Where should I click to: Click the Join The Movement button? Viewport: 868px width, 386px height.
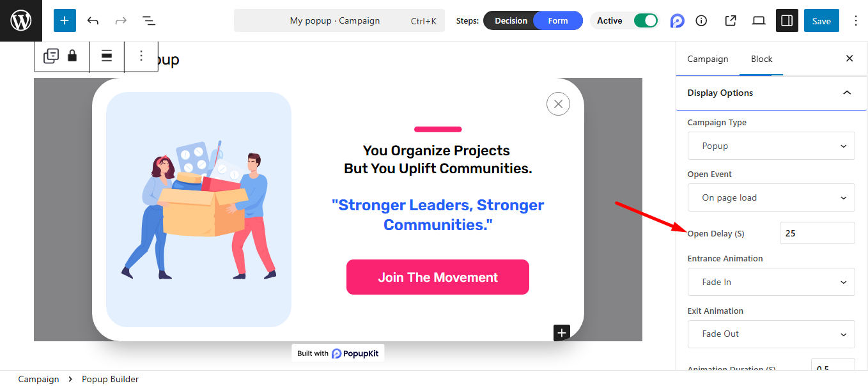438,277
